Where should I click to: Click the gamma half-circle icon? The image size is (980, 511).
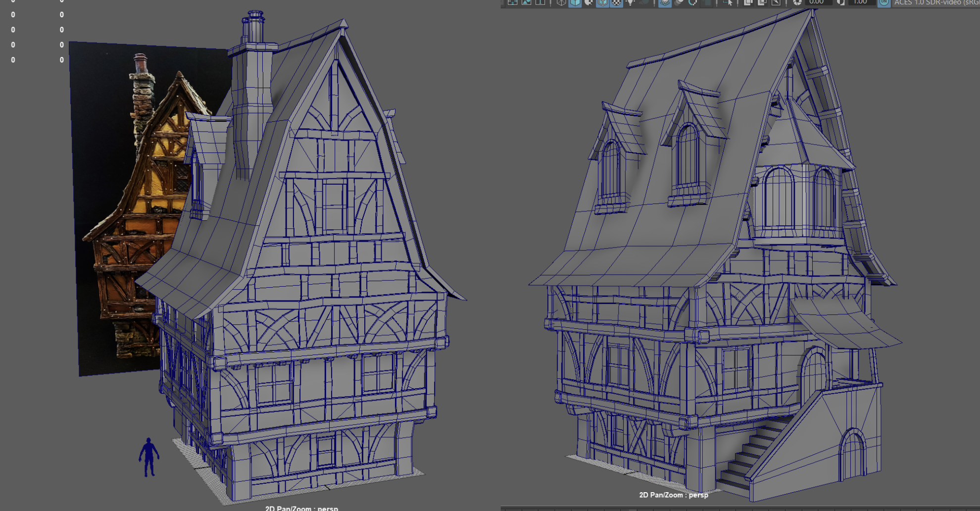(840, 2)
